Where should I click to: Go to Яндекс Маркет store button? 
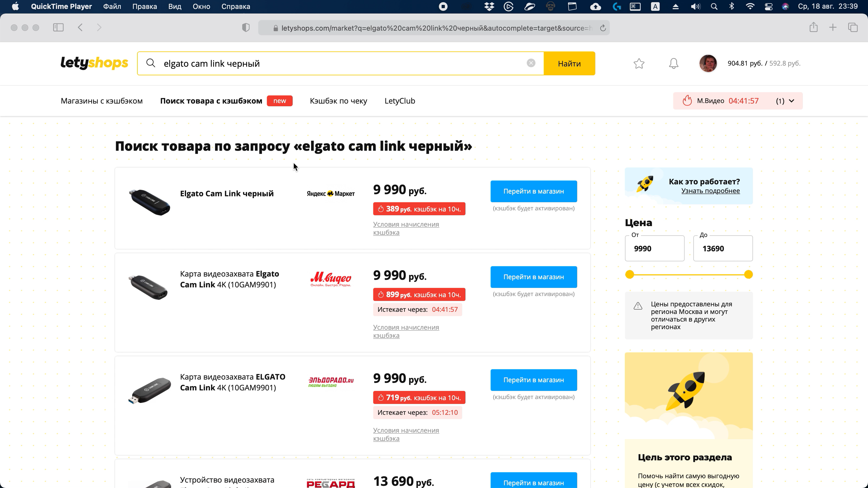click(533, 191)
